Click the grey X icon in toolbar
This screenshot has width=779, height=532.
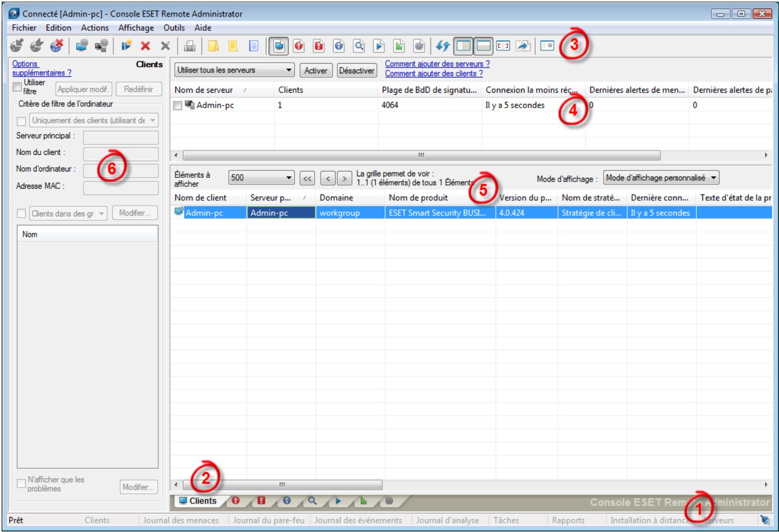[x=166, y=47]
